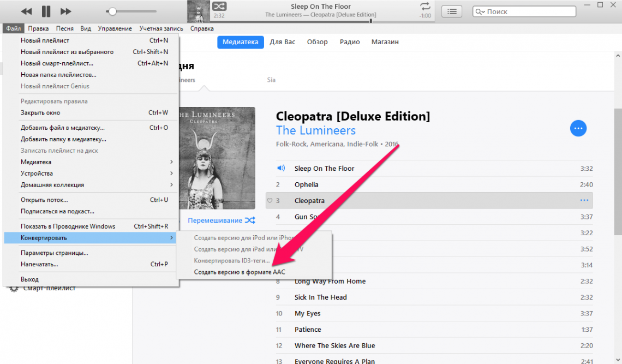This screenshot has height=364, width=622.
Task: Adjust the volume slider knob
Action: [112, 11]
